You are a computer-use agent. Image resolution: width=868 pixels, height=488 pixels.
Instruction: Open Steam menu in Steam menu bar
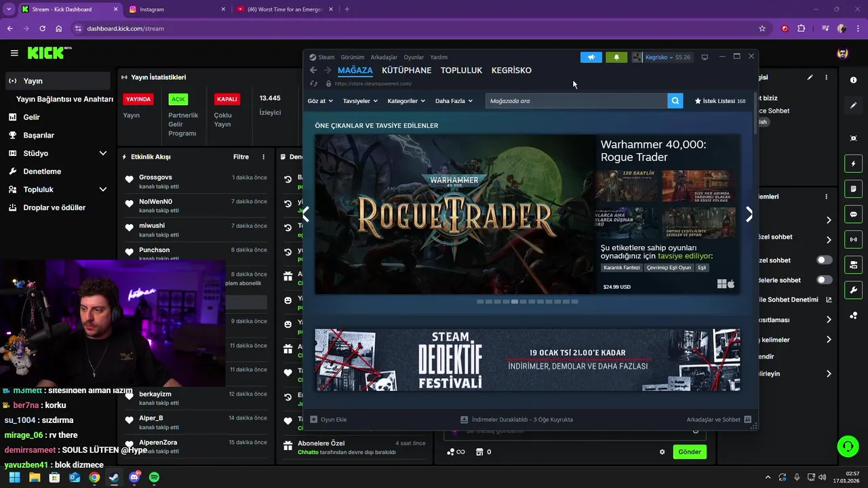[322, 57]
